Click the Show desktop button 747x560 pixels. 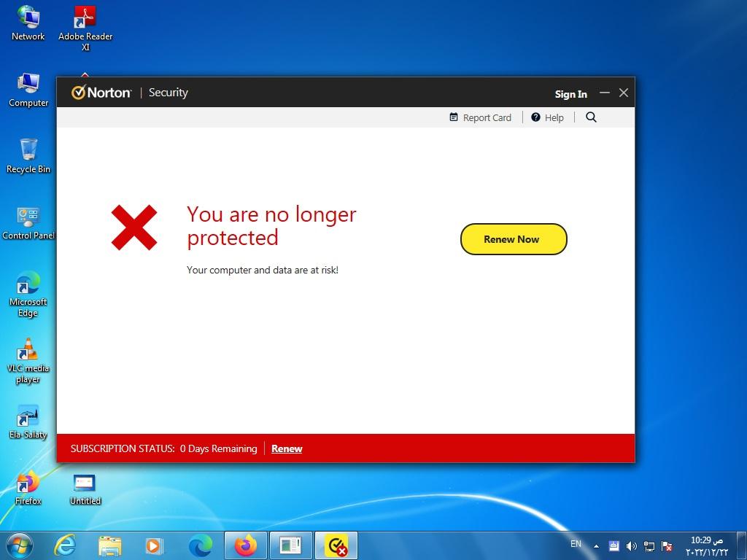point(742,545)
